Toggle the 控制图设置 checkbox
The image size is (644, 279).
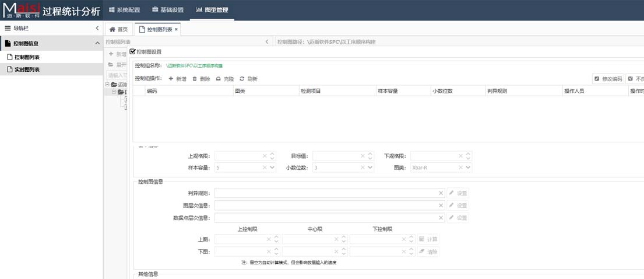coord(133,52)
